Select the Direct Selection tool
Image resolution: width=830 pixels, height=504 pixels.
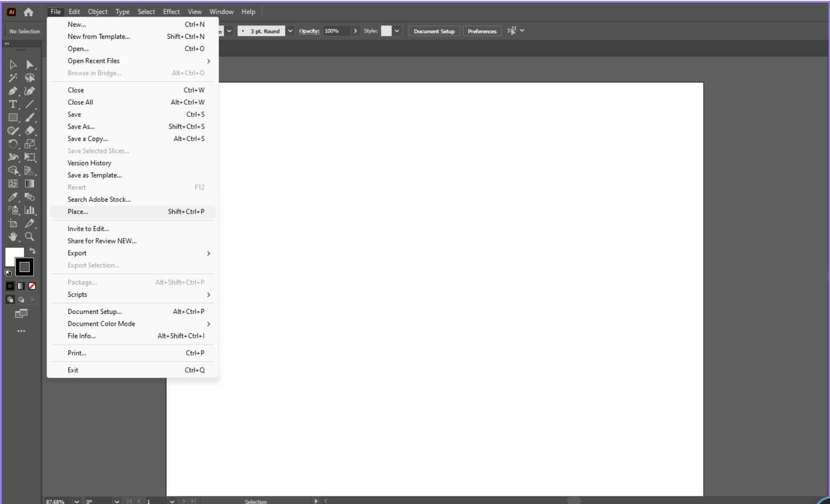30,65
